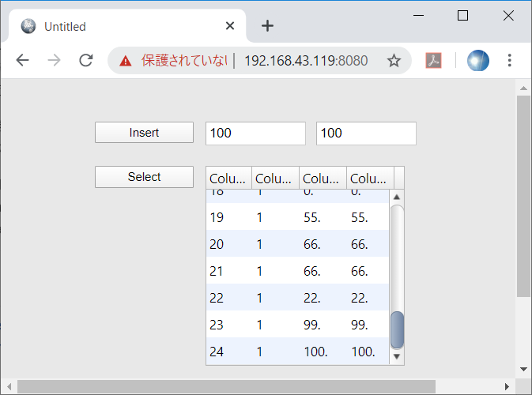Click the third-column '55.' cell in row 19
This screenshot has width=532, height=395.
coord(312,217)
